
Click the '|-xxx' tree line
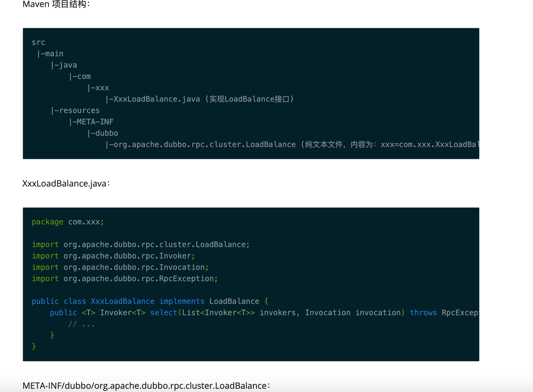tap(98, 88)
